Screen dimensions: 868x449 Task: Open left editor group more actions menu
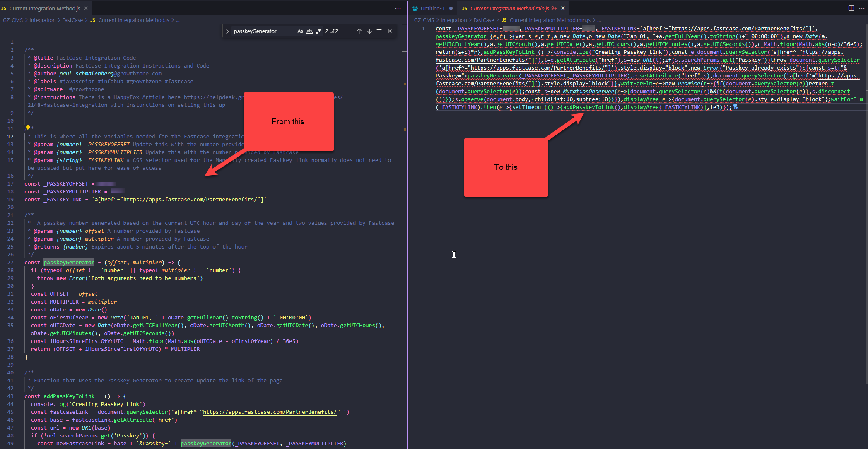398,8
